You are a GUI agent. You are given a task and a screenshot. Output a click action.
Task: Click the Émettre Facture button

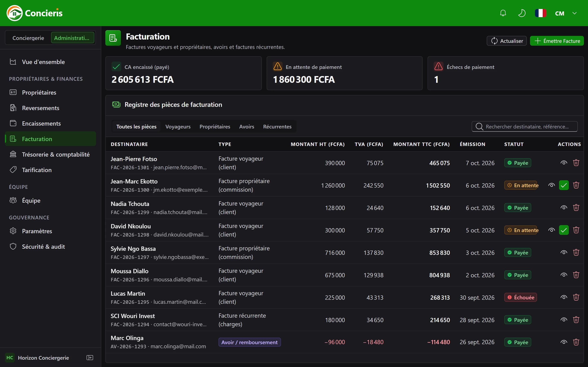(x=557, y=41)
